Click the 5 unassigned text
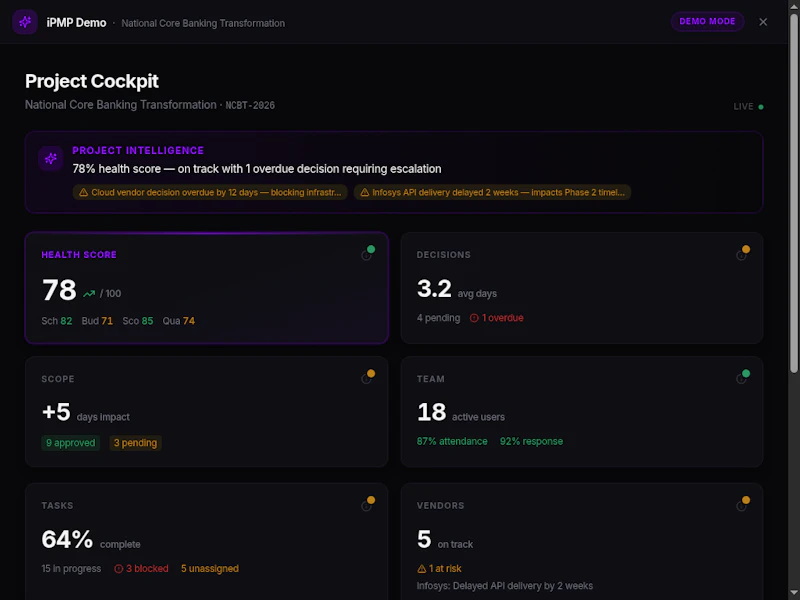800x600 pixels. (210, 568)
